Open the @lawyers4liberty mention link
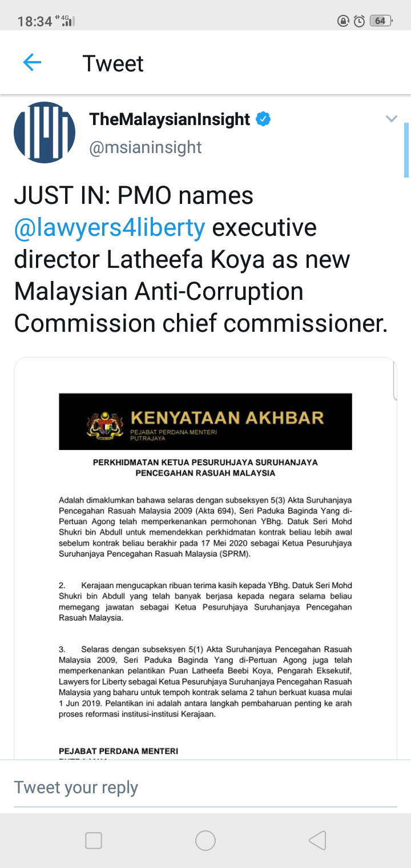 pos(110,227)
